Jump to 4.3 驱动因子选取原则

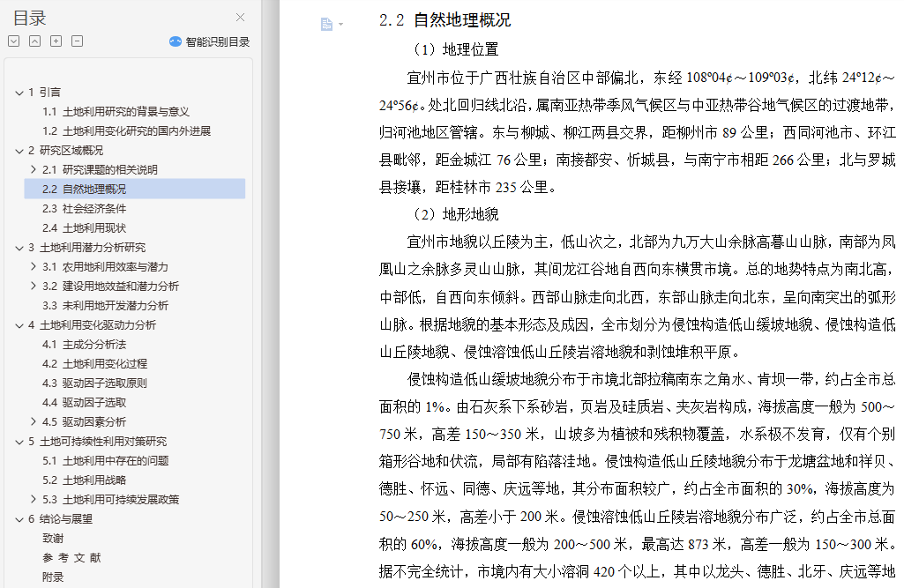click(x=94, y=383)
